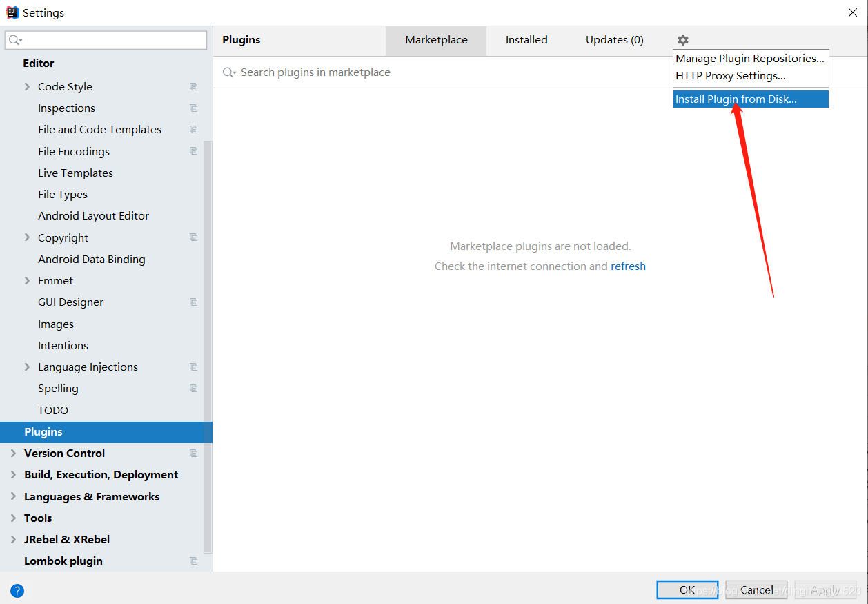Select the Editor category heading
Screen dimensions: 868x604
pyautogui.click(x=39, y=64)
